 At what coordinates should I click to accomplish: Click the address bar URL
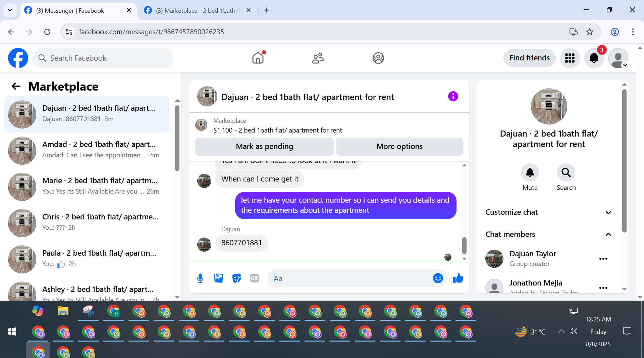click(x=151, y=32)
